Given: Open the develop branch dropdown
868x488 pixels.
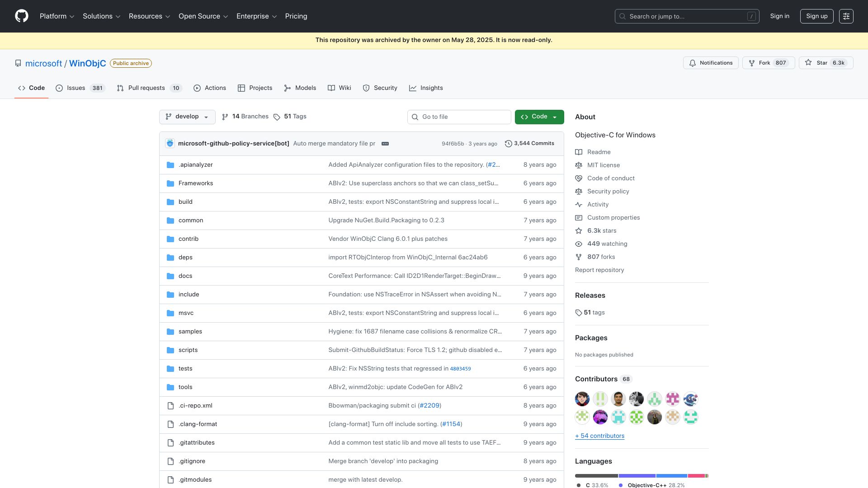Looking at the screenshot, I should click(187, 117).
